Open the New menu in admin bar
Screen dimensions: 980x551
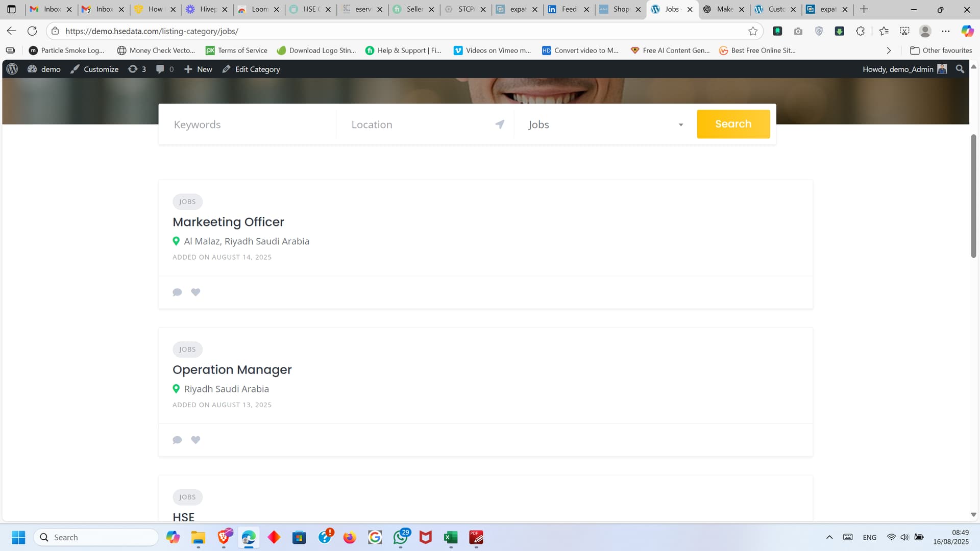[x=198, y=69]
